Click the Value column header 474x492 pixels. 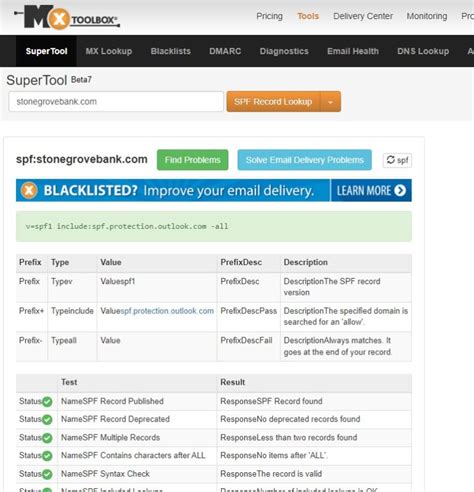click(x=111, y=262)
